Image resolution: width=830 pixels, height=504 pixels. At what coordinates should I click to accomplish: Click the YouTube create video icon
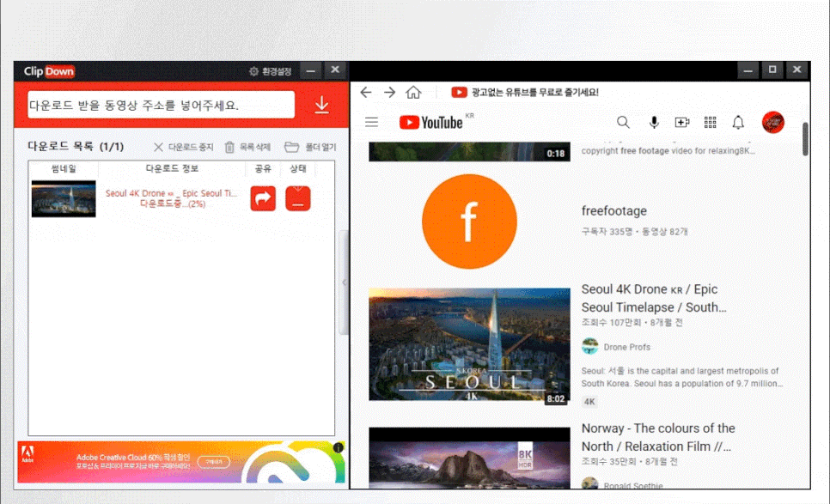(x=682, y=123)
